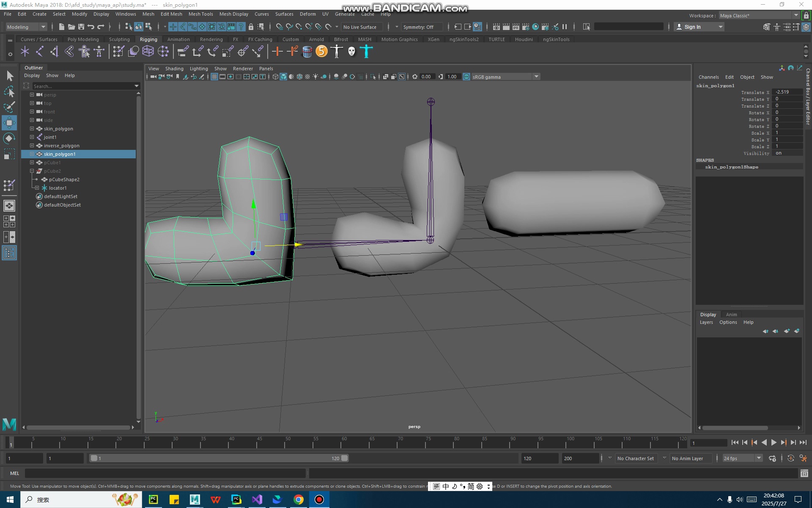Toggle scene lighting with the bulb icon
812x508 pixels.
pyautogui.click(x=315, y=77)
